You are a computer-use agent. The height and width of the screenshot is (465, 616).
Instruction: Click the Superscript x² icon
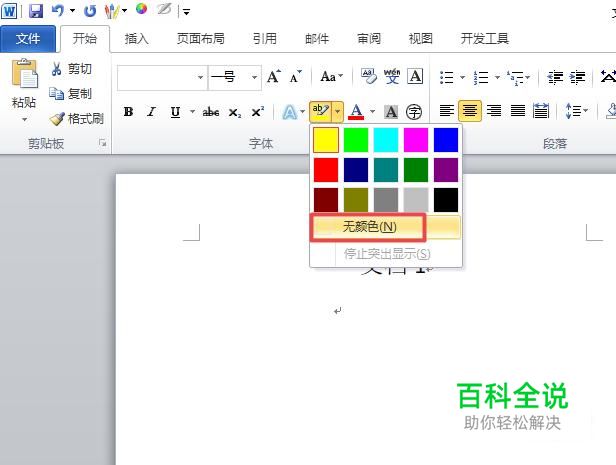(258, 112)
